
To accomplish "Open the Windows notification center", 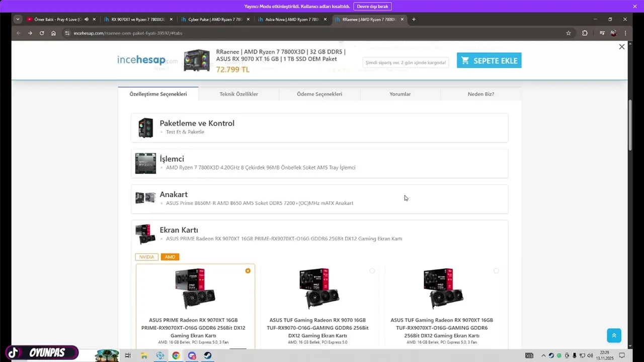I will click(622, 355).
